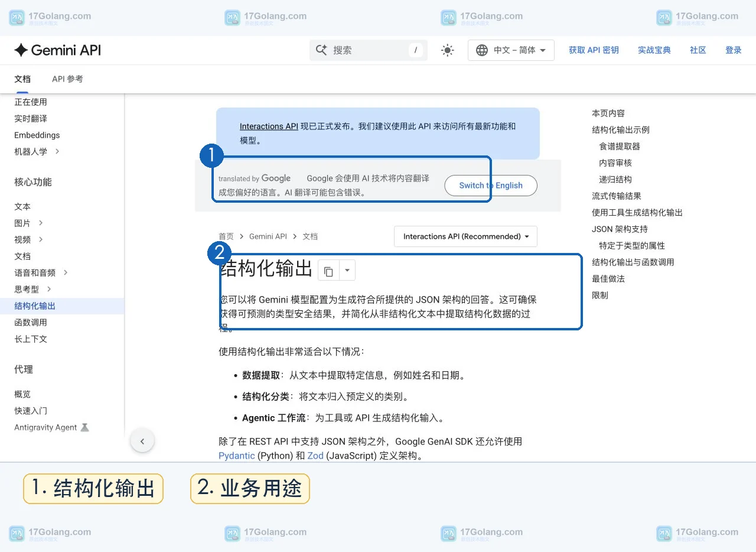Screen dimensions: 756x552
Task: Click the 数据提取 bullet text
Action: (261, 375)
